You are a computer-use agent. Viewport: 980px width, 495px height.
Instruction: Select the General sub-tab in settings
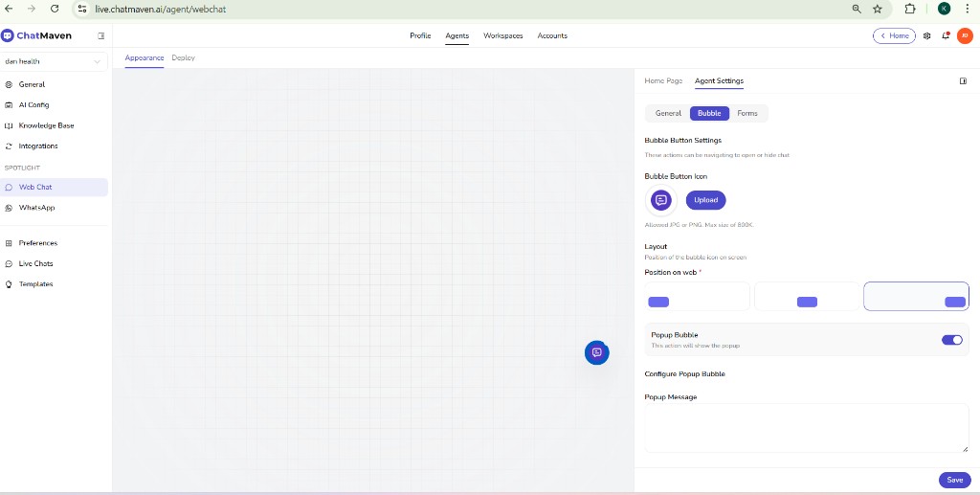tap(668, 113)
